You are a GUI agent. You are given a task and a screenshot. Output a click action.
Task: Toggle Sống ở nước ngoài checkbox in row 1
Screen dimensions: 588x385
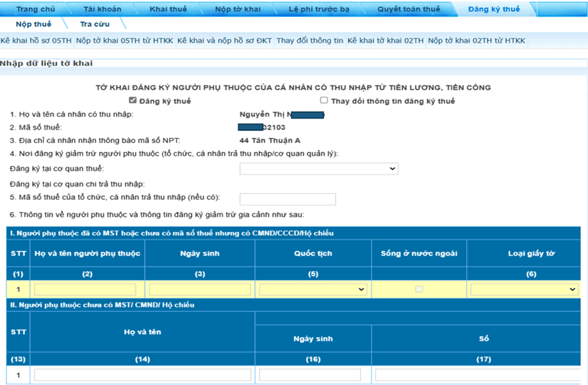(420, 290)
